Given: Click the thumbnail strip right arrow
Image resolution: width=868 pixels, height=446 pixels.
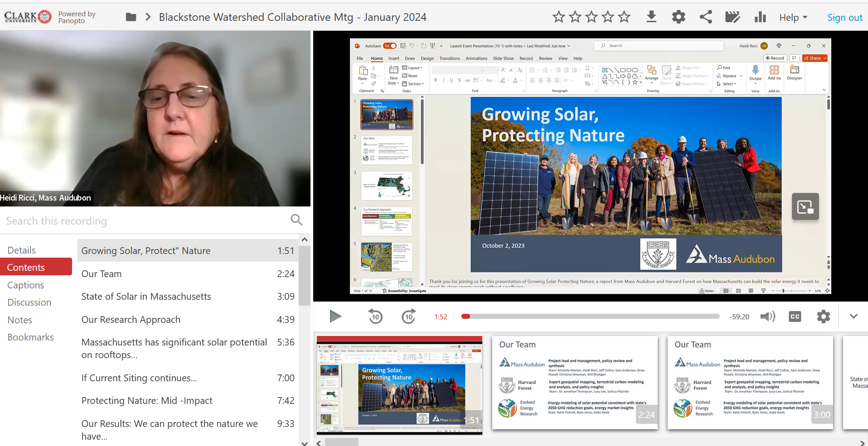Looking at the screenshot, I should click(862, 443).
